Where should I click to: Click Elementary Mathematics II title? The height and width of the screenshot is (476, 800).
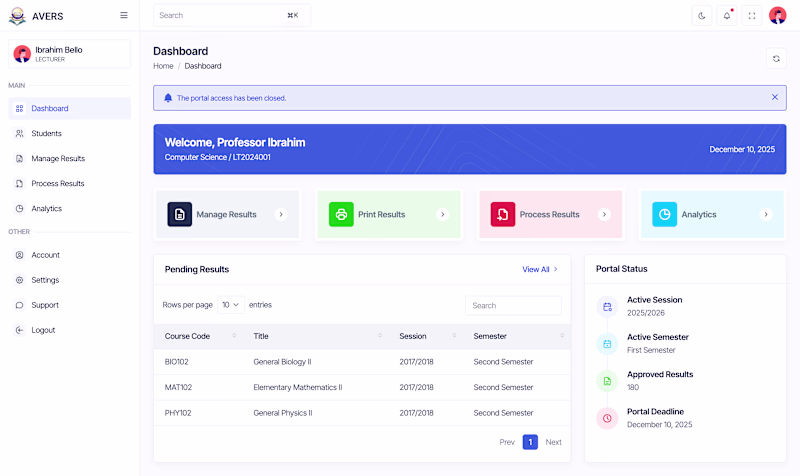[x=297, y=387]
